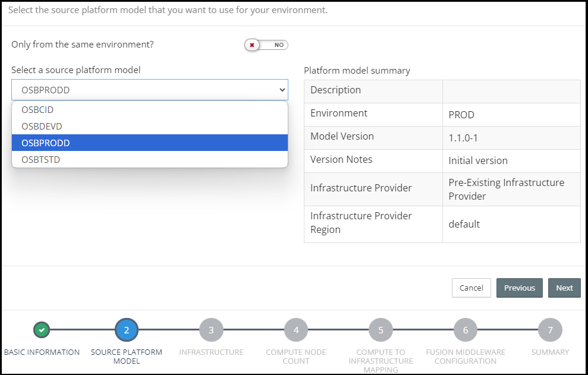Click the green checkmark Basic Information step

pos(42,330)
